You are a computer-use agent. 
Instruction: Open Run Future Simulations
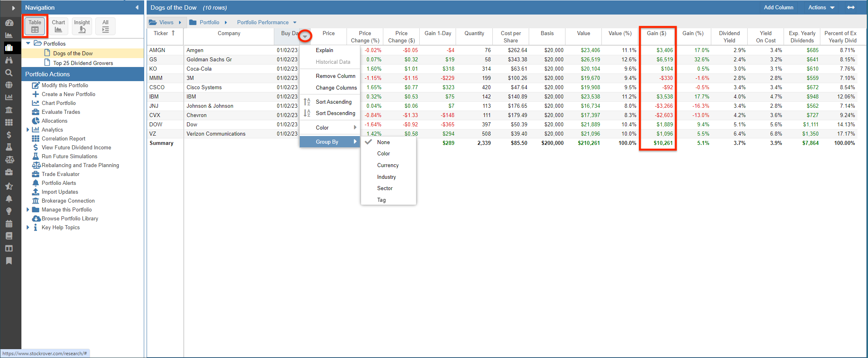[69, 156]
